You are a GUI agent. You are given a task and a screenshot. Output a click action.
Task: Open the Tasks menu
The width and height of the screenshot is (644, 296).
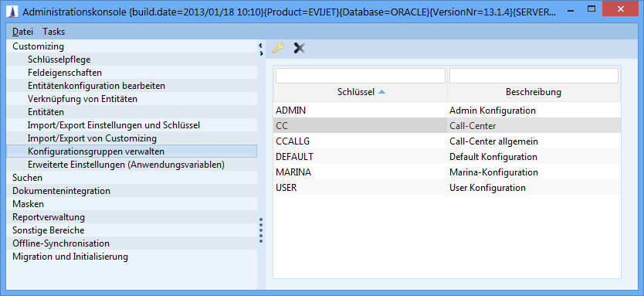pyautogui.click(x=54, y=32)
